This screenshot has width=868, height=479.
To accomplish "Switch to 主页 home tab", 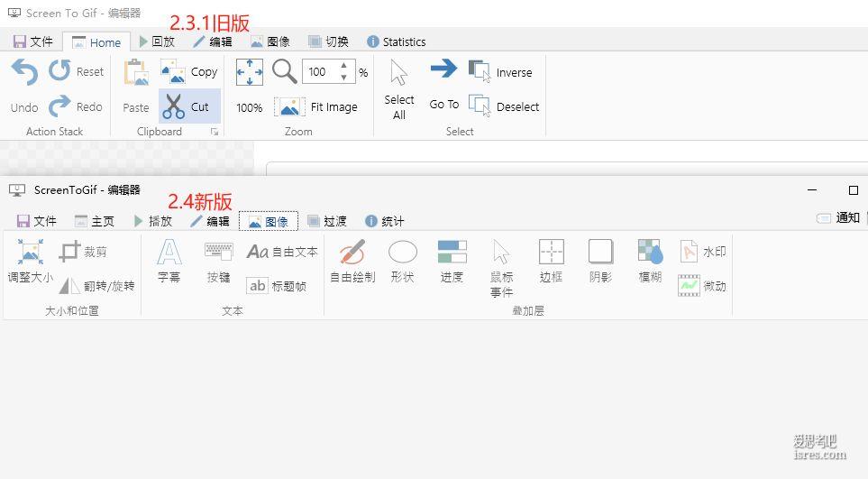I will (x=95, y=222).
